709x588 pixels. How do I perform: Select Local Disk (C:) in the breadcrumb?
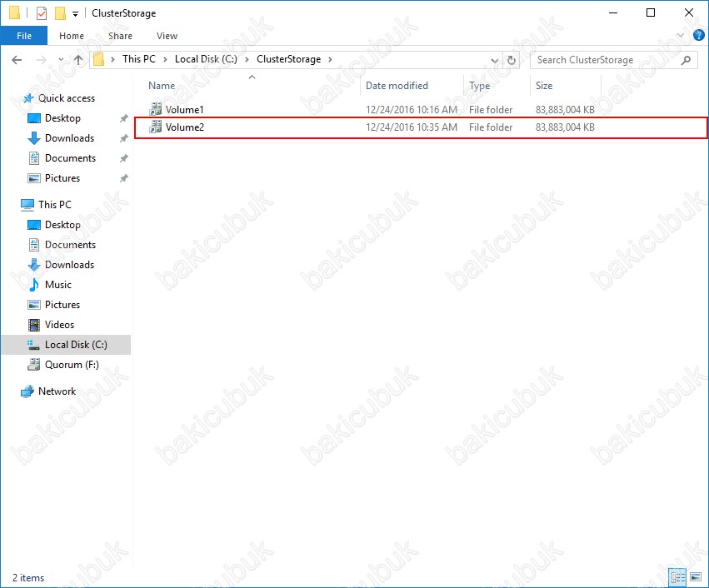point(206,59)
